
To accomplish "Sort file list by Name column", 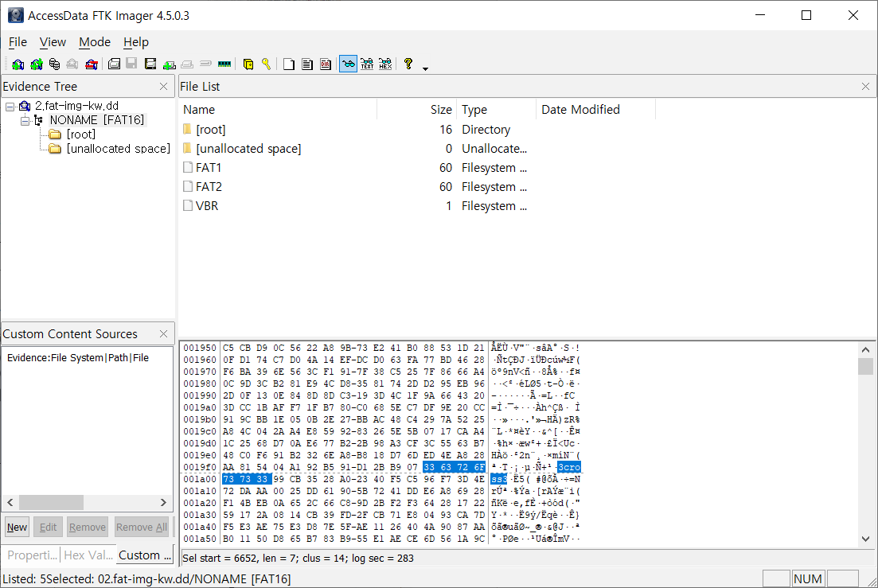I will (278, 110).
